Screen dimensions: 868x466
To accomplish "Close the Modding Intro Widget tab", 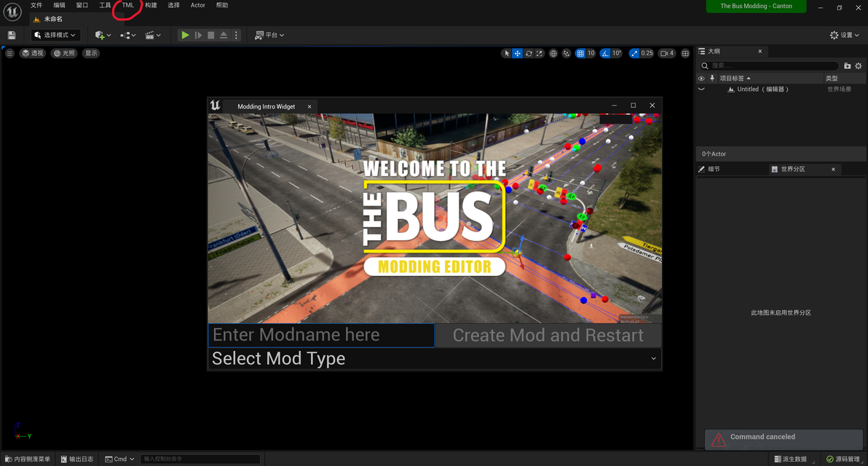I will point(309,106).
